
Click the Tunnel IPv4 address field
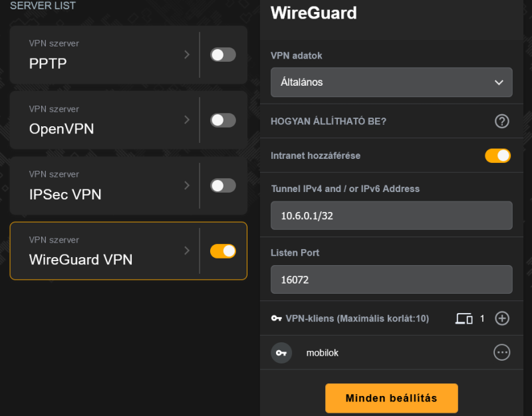click(x=392, y=215)
